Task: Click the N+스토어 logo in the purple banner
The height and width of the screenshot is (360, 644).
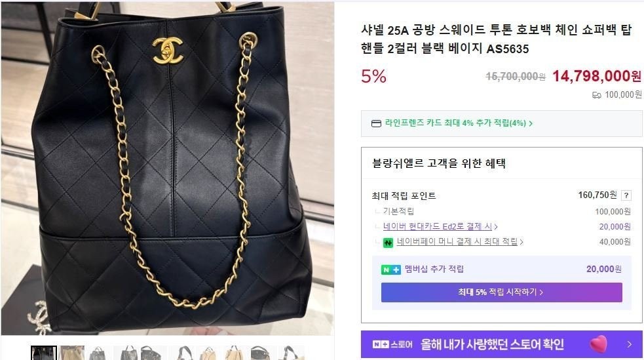Action: pyautogui.click(x=392, y=344)
